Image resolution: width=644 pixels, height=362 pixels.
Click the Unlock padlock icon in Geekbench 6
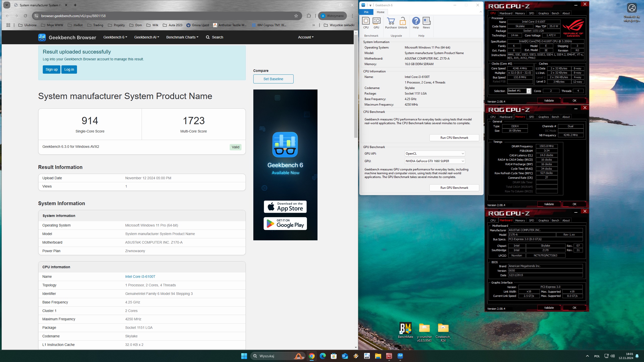403,23
